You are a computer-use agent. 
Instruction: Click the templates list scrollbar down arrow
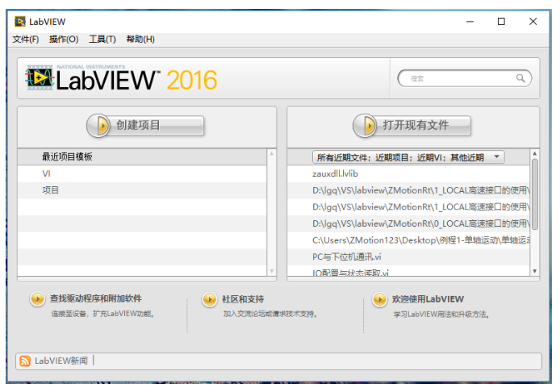click(271, 271)
